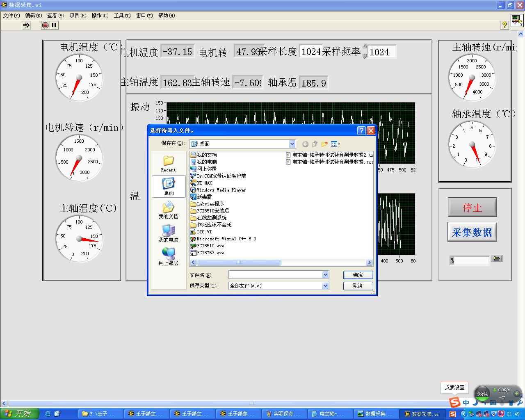
Task: Click the Run arrow in LabVIEW toolbar
Action: tap(26, 25)
